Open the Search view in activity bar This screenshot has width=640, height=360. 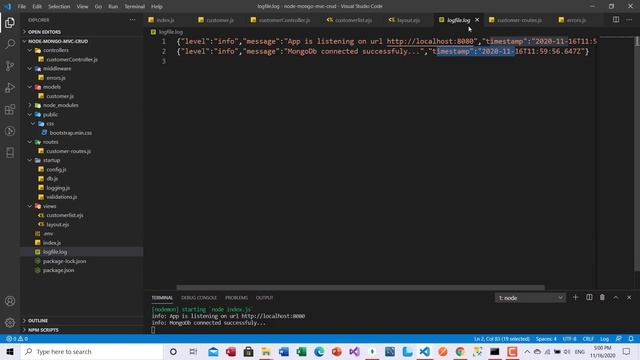click(x=10, y=44)
